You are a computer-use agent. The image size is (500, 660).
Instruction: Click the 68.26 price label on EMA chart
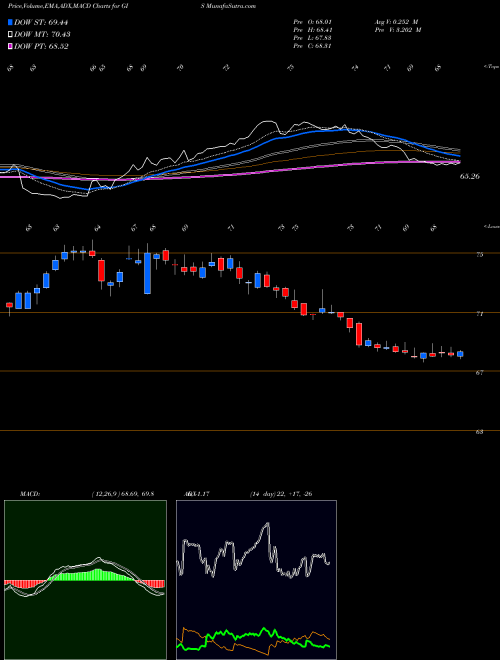(470, 177)
